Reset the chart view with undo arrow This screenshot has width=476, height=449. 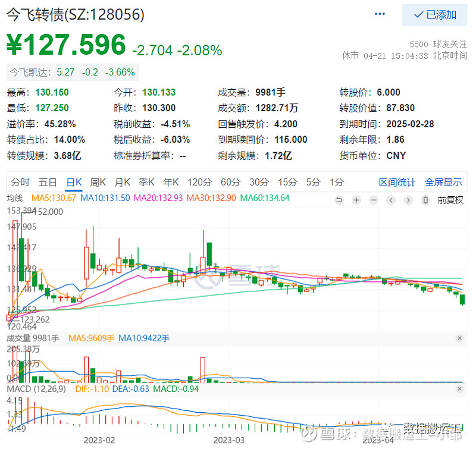339,200
